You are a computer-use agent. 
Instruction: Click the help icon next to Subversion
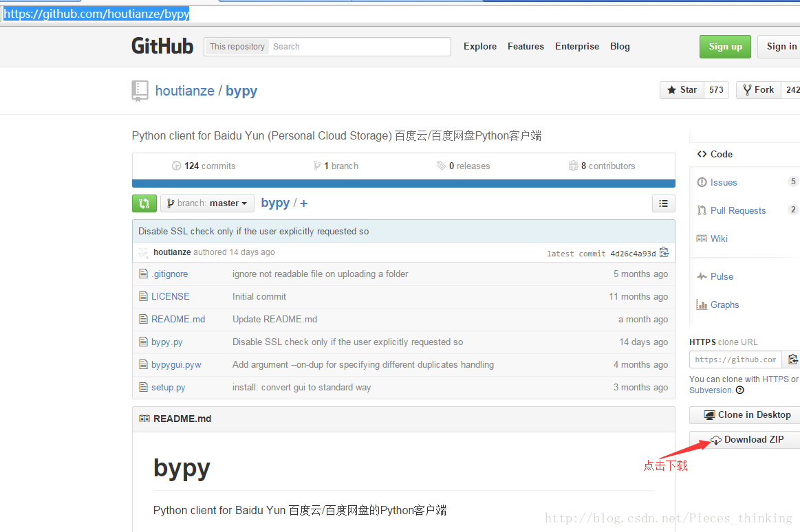point(739,390)
